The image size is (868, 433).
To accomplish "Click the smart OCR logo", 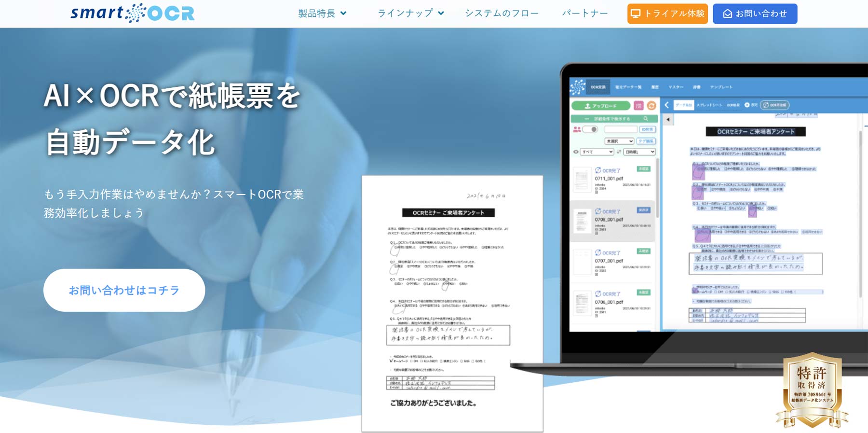I will click(133, 13).
